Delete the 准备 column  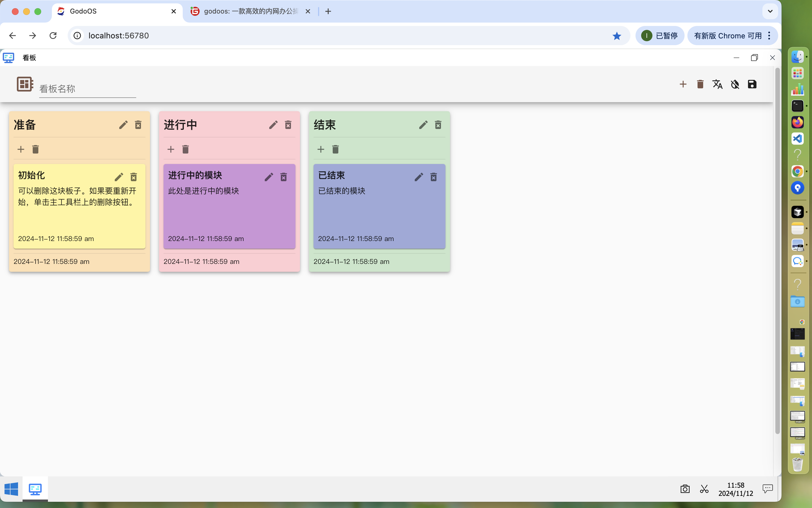pos(138,125)
